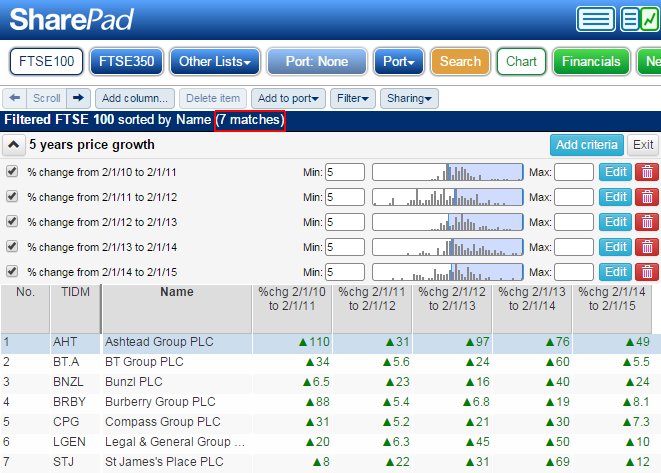Delete the 2/1/10 to 2/1/11 criterion

click(x=647, y=172)
